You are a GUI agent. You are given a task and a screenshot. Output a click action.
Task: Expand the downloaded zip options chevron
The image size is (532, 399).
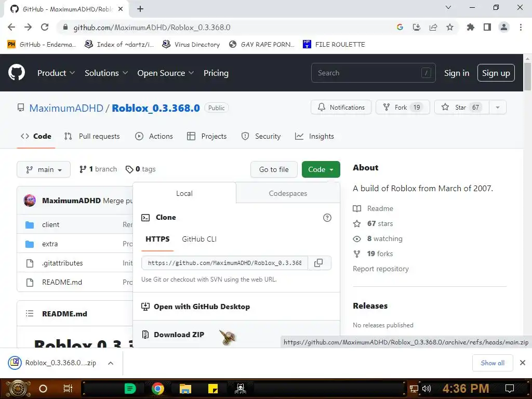click(110, 363)
